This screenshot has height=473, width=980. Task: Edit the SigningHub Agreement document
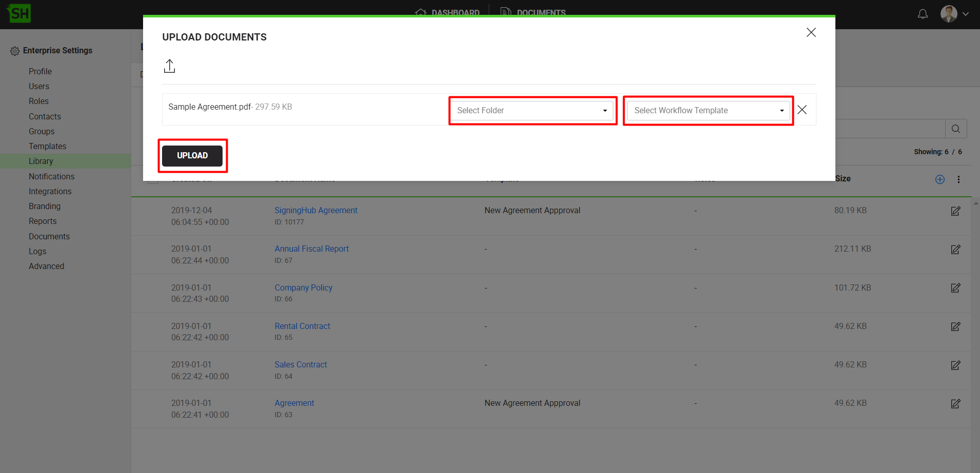coord(955,211)
